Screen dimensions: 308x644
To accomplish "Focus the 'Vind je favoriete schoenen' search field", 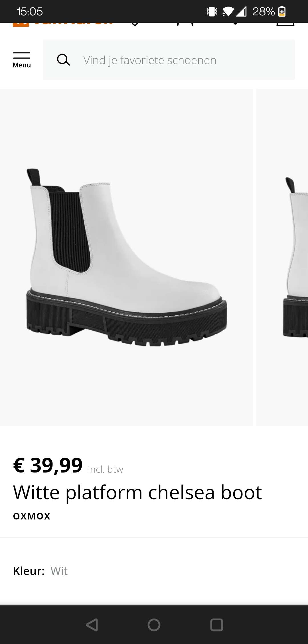I will [169, 60].
